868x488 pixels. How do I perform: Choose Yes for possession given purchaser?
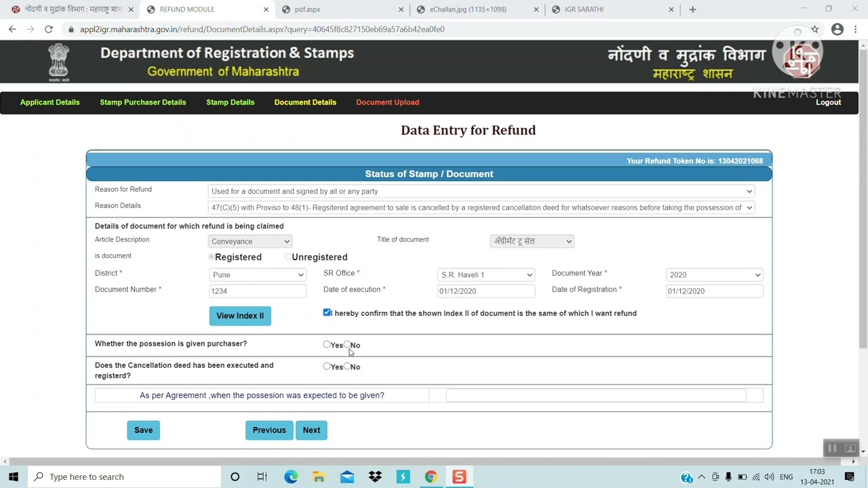[x=327, y=345]
